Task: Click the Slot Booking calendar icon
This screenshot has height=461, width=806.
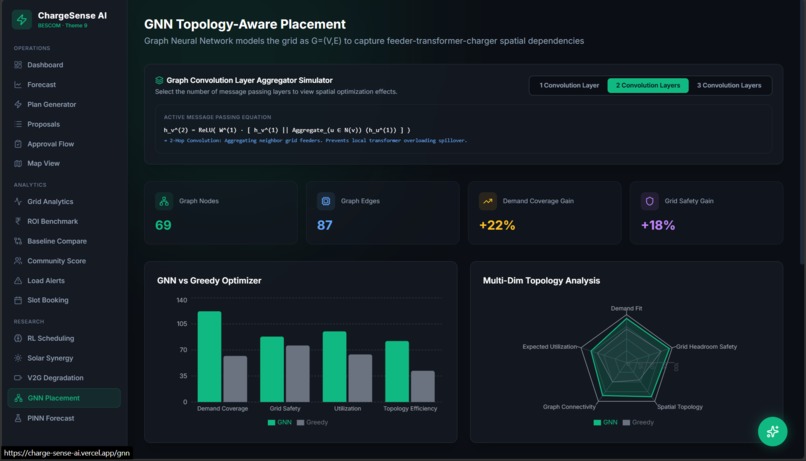Action: pos(18,300)
